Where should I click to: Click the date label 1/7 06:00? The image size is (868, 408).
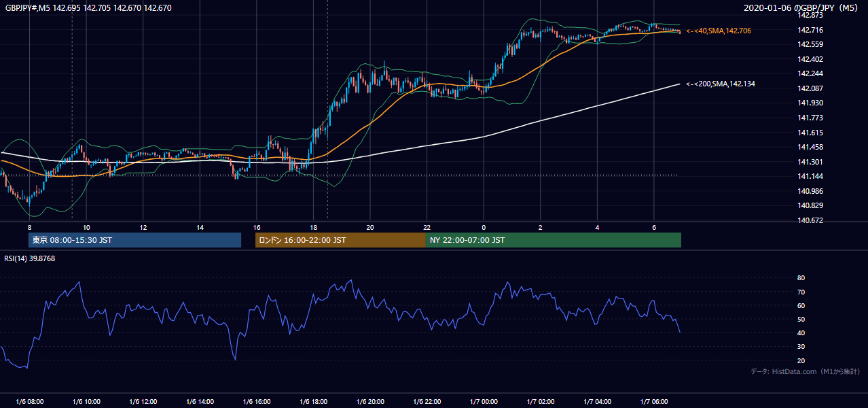pos(653,401)
